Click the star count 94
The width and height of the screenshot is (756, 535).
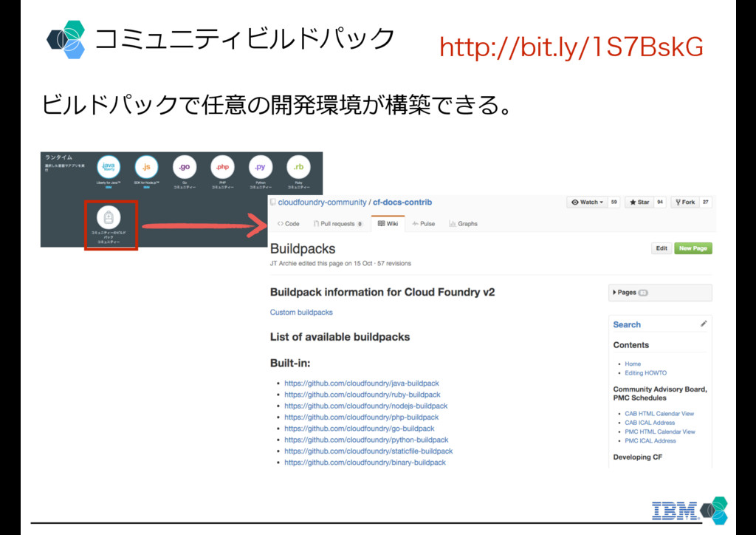click(660, 202)
